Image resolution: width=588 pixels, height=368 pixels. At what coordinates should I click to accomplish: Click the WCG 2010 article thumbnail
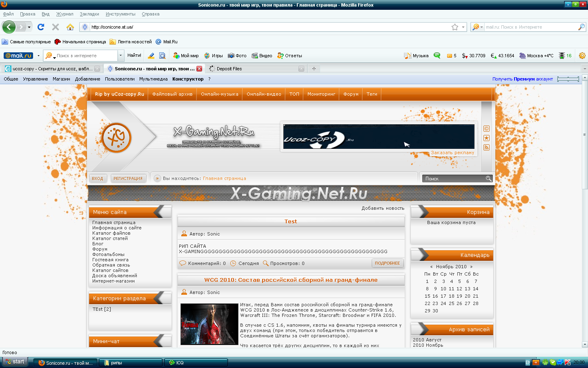209,324
